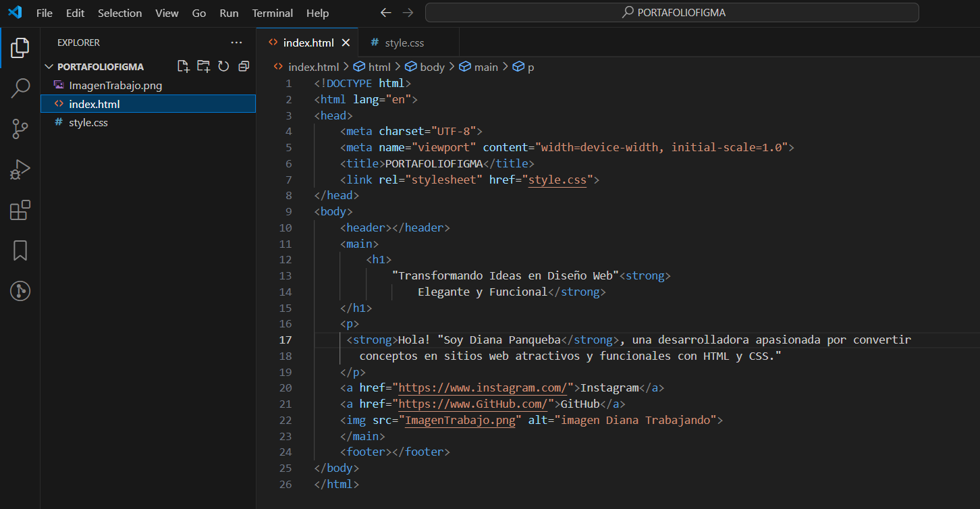This screenshot has width=980, height=509.
Task: Switch to the style.css editor tab
Action: coord(409,43)
